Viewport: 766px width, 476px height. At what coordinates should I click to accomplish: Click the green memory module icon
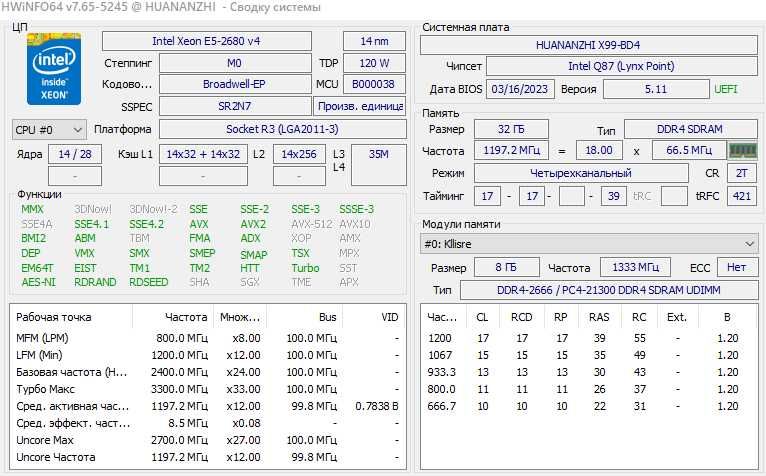click(743, 151)
